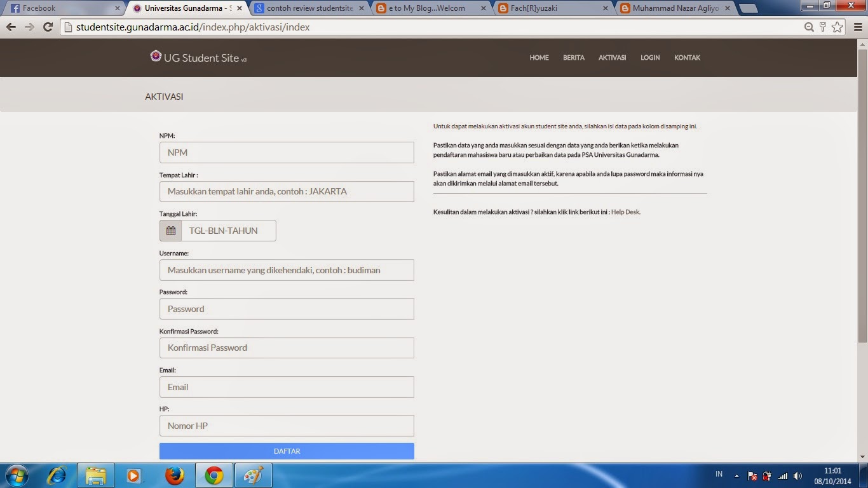This screenshot has width=868, height=488.
Task: Close the contoh review studentsite tab
Action: click(x=361, y=8)
